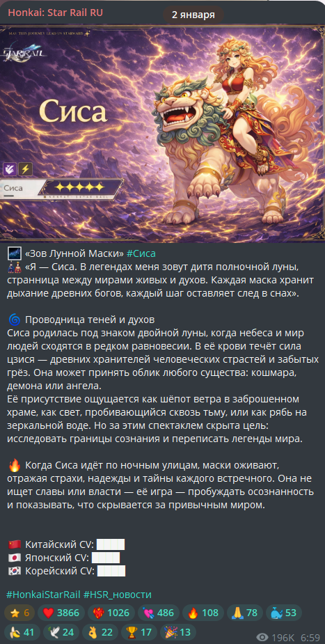Add a fire reaction with 108
325x644 pixels.
coord(203,613)
